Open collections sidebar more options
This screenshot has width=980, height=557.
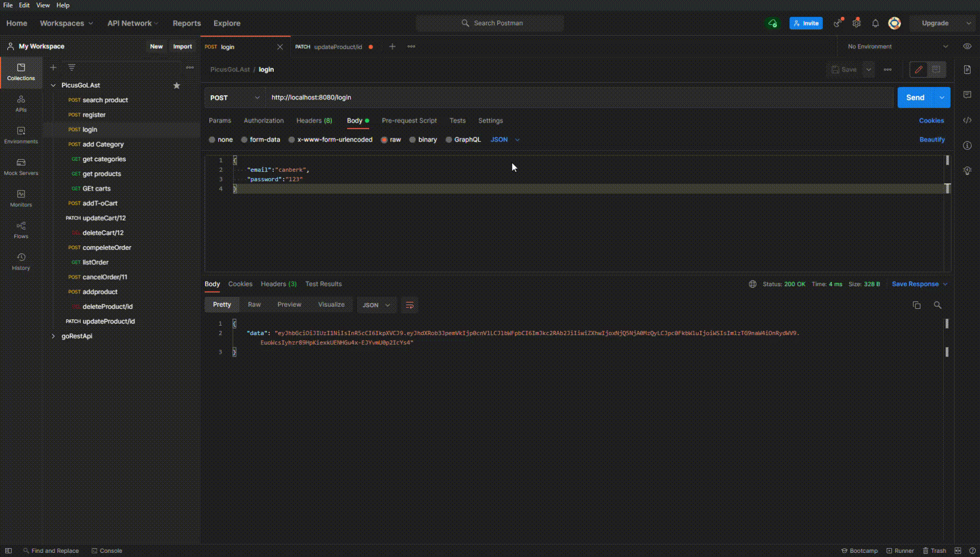pyautogui.click(x=190, y=68)
